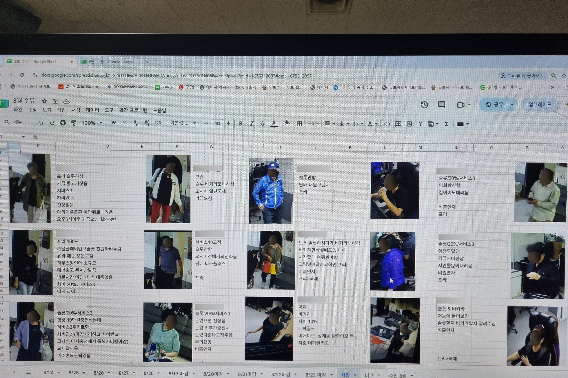
Task: Open the text color picker
Action: [274, 124]
